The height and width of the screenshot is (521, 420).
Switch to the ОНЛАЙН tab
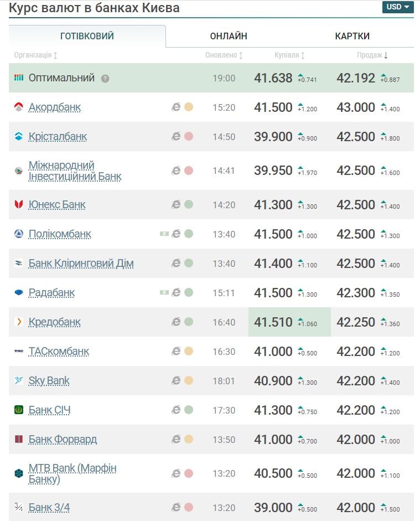(229, 36)
